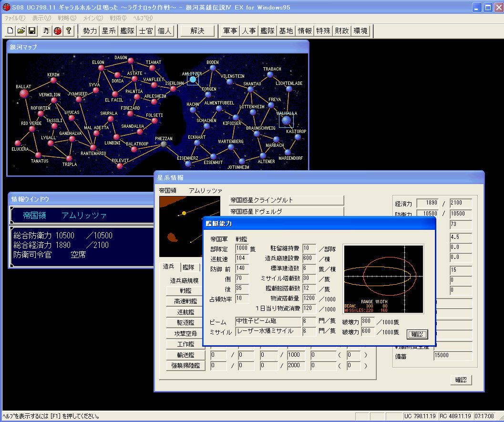Viewport: 504px width, 422px height.
Task: Select the Ballat red star node
Action: click(24, 93)
